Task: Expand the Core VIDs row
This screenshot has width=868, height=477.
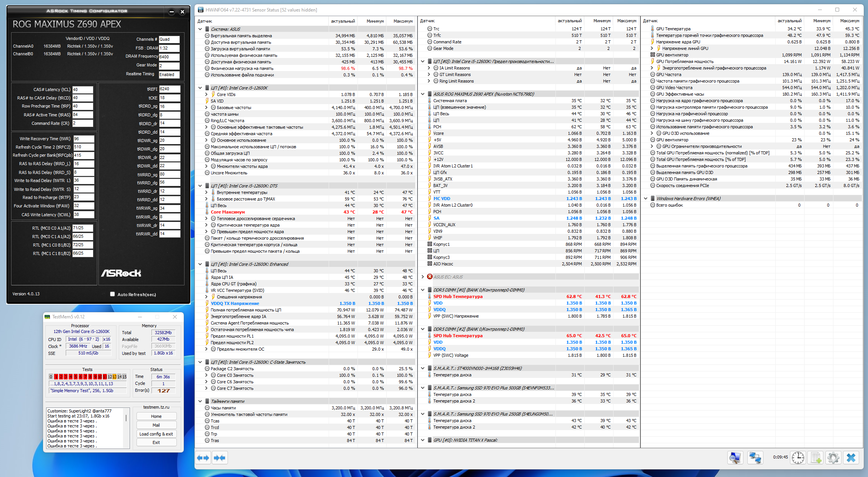Action: 206,94
